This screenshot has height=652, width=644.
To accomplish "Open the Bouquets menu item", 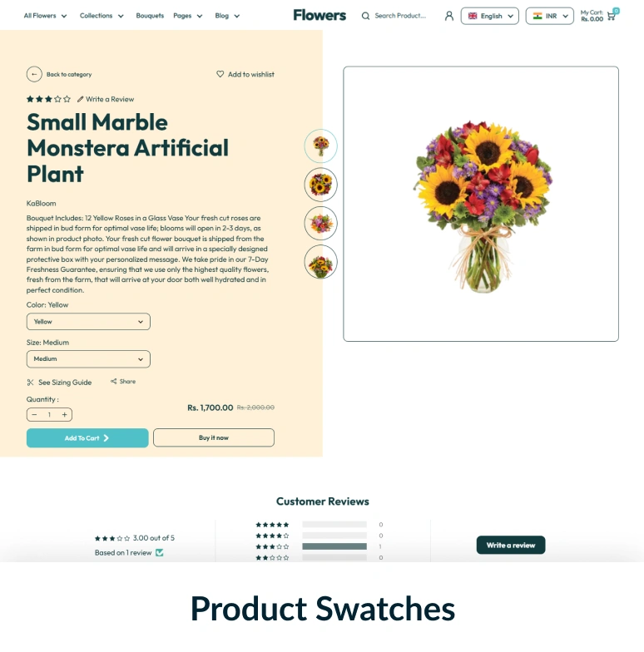I will [150, 16].
